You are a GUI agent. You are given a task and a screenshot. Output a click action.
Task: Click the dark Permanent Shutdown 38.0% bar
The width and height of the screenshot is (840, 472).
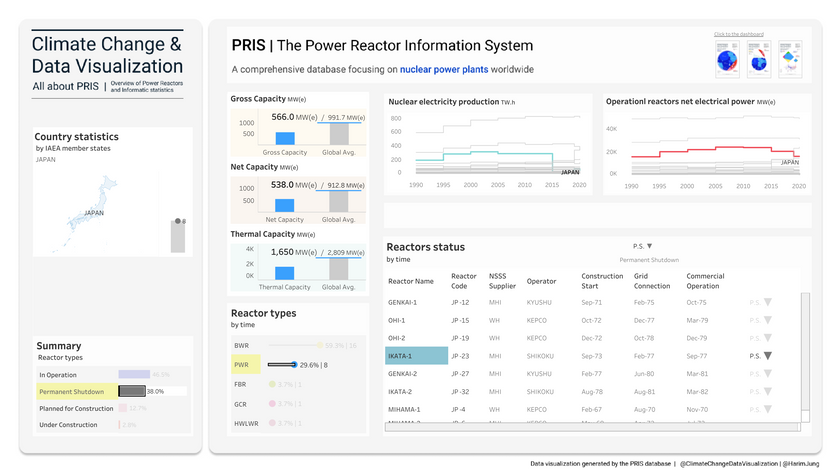pos(132,391)
